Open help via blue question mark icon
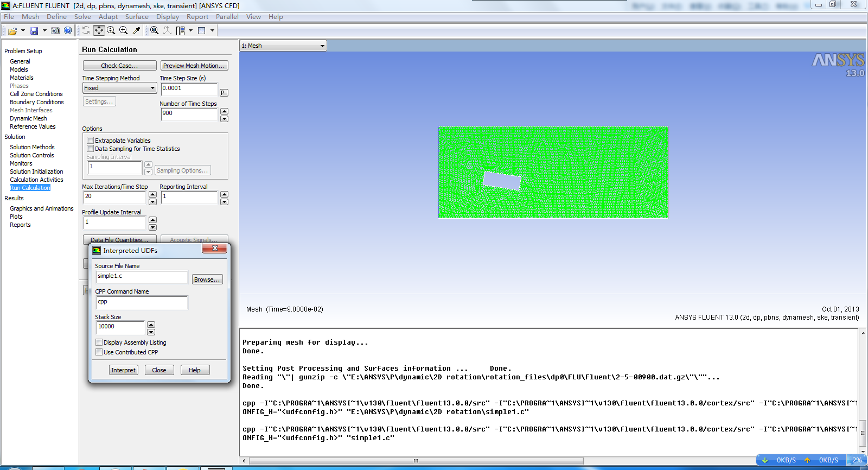868x470 pixels. coord(68,31)
